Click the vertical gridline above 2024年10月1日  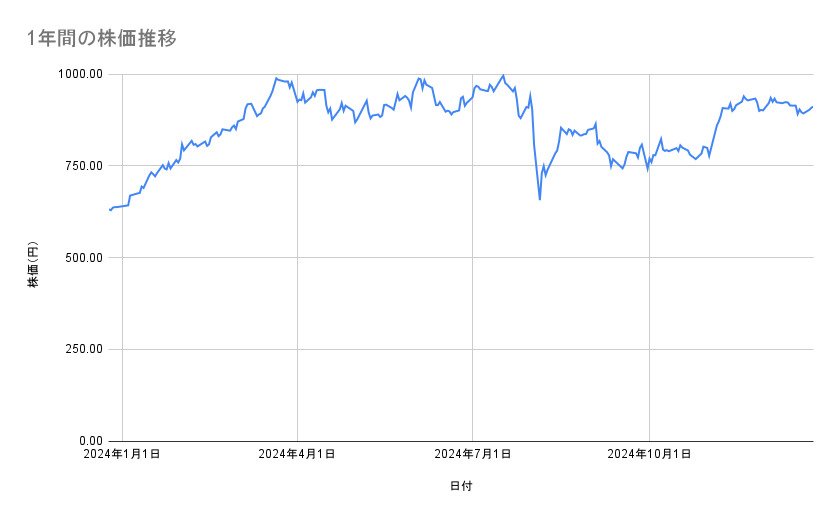[650, 300]
